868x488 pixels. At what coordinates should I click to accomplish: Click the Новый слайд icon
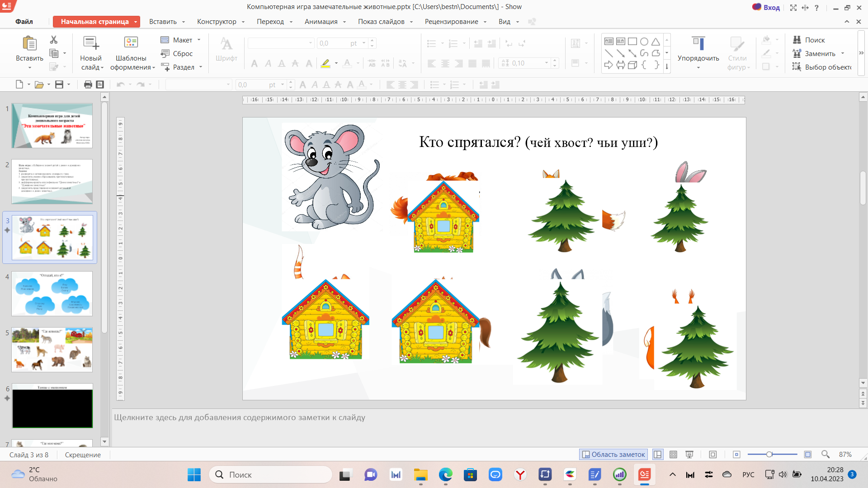91,43
